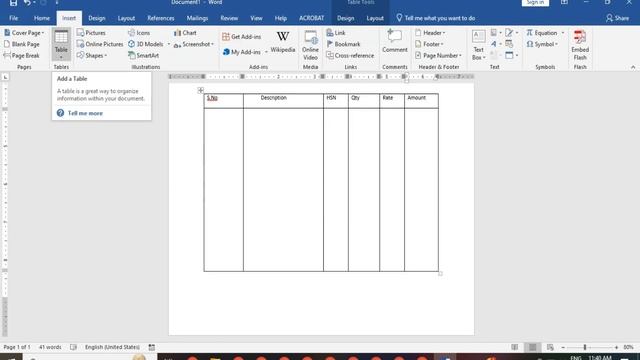
Task: Switch to the Home tab
Action: (42, 18)
